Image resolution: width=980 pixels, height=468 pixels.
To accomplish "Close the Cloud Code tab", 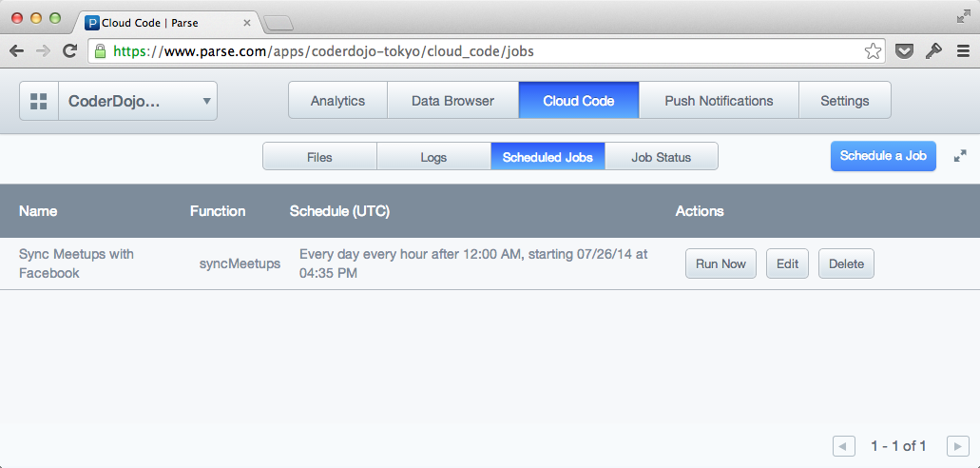I will click(x=246, y=23).
